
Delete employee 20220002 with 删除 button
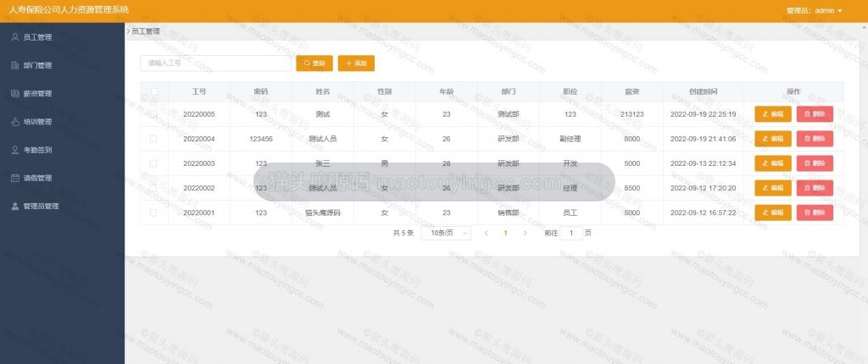(x=815, y=188)
